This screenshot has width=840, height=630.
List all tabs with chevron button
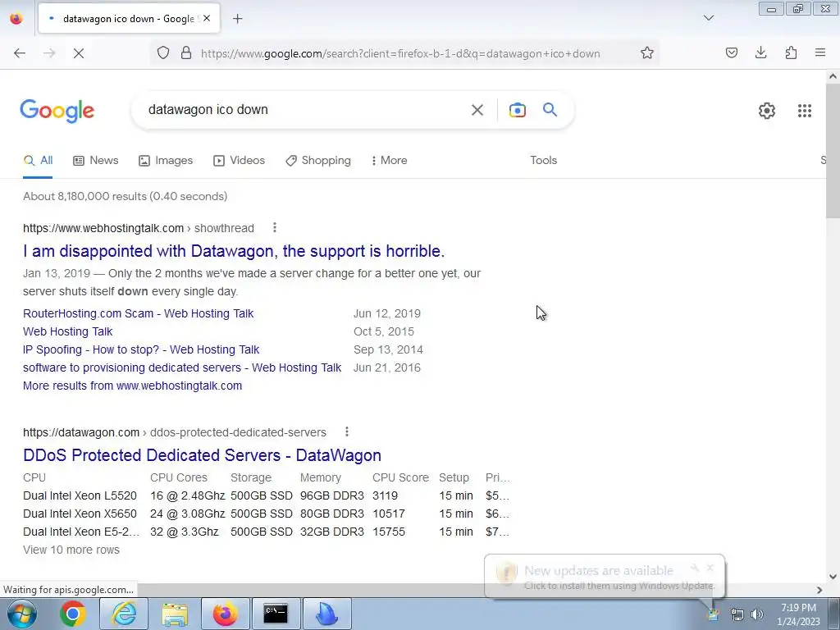(708, 18)
